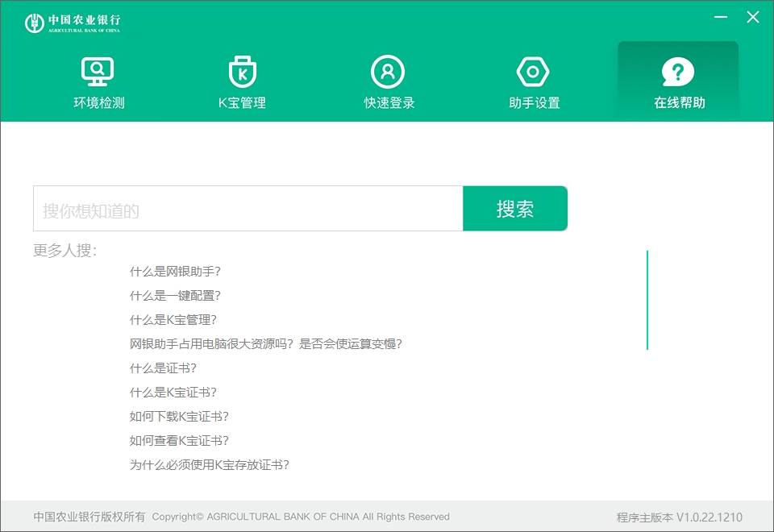Click the 更多人搜 label

(x=65, y=251)
